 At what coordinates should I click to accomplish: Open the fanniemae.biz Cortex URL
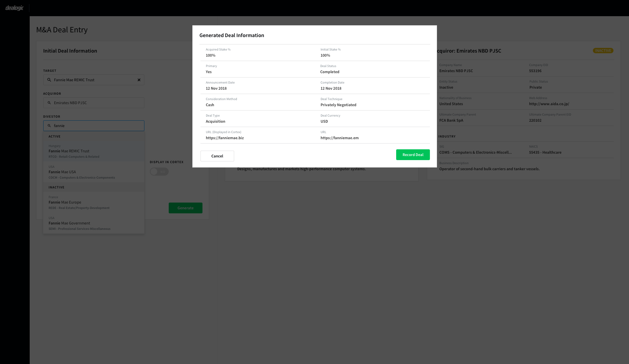pos(225,138)
